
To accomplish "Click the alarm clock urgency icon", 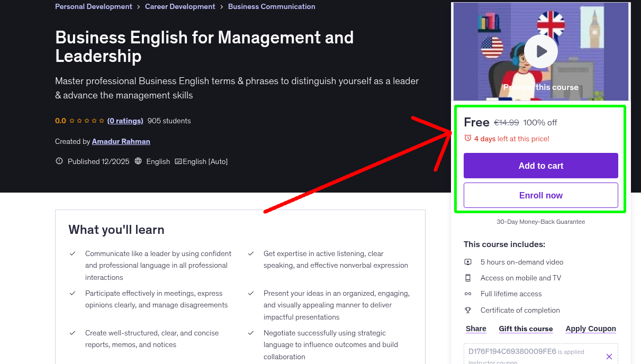I will (x=467, y=138).
